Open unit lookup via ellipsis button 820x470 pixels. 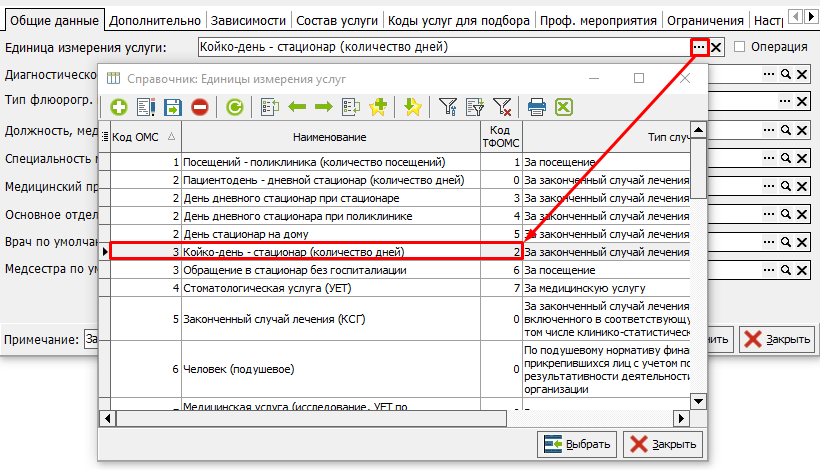point(699,47)
